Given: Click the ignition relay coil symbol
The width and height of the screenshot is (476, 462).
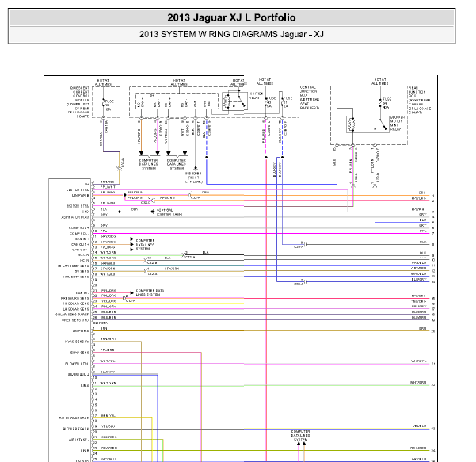Looking at the screenshot, I should [227, 101].
